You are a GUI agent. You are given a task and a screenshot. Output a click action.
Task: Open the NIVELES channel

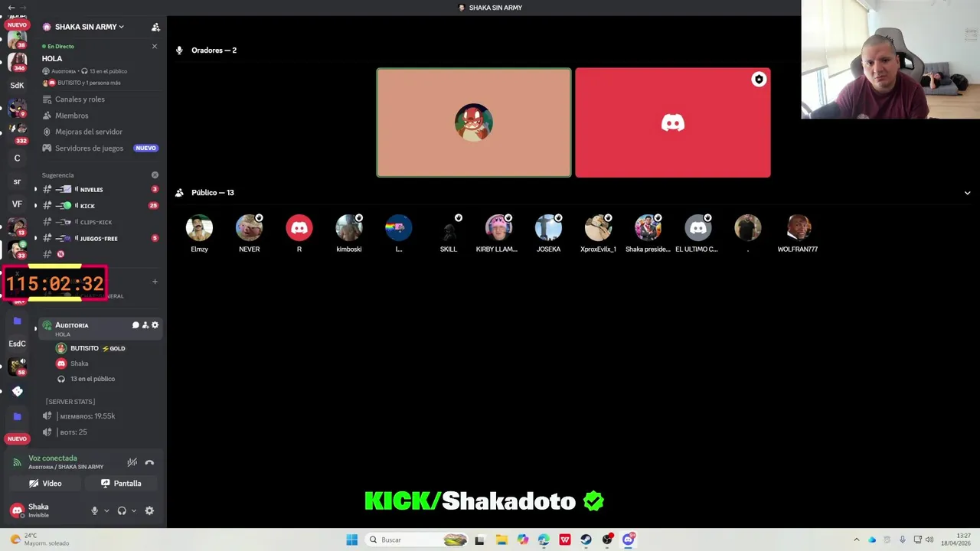(x=100, y=190)
